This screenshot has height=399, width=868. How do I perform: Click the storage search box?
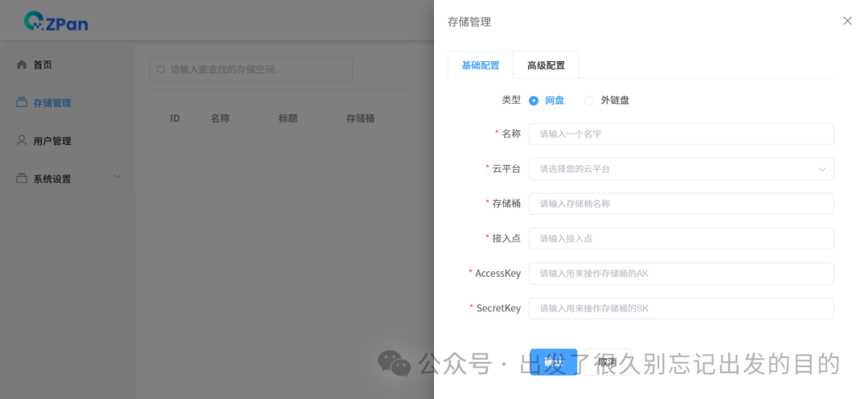tap(251, 70)
